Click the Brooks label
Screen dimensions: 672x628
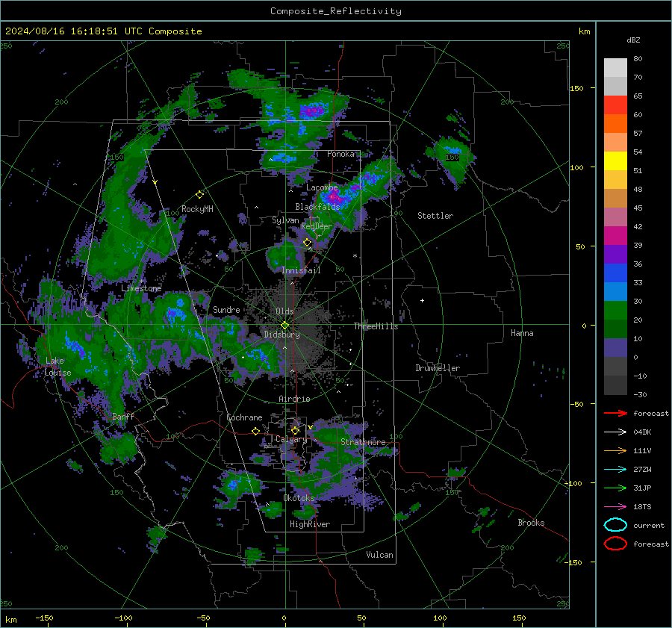pyautogui.click(x=531, y=523)
